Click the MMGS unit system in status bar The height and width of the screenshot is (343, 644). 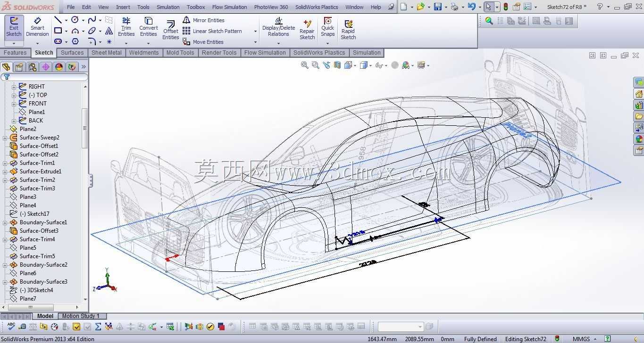click(581, 339)
